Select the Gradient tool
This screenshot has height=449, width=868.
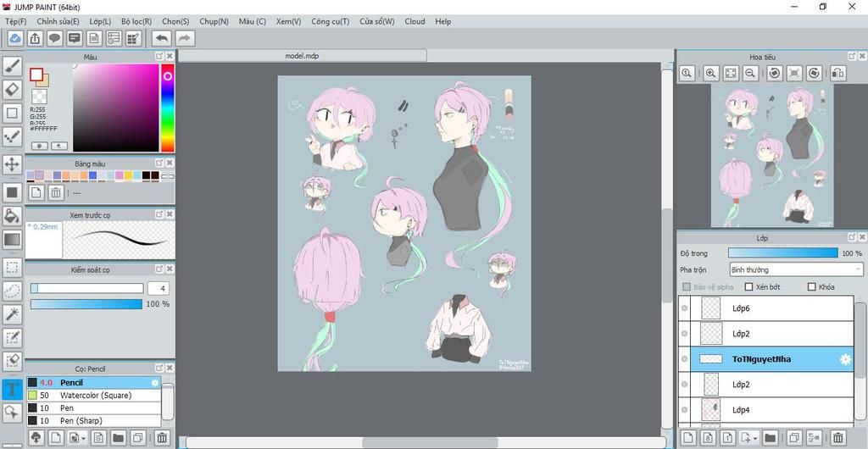pyautogui.click(x=12, y=240)
